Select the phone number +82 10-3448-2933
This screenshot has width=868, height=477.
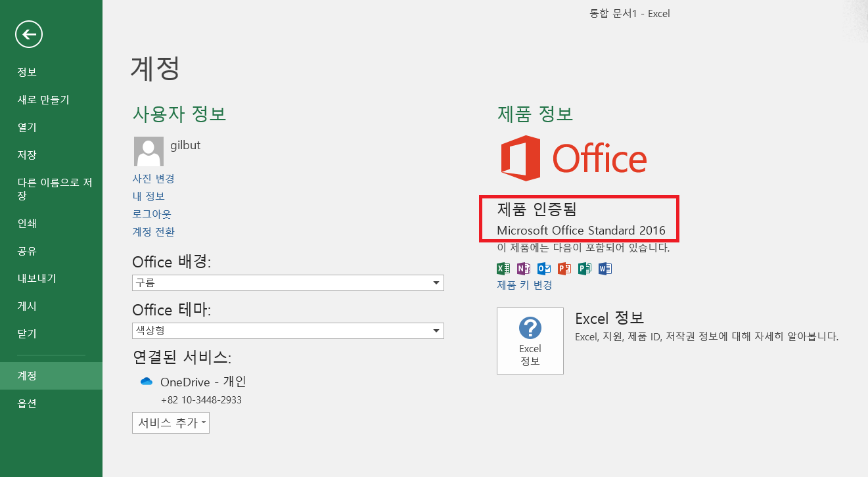click(201, 400)
